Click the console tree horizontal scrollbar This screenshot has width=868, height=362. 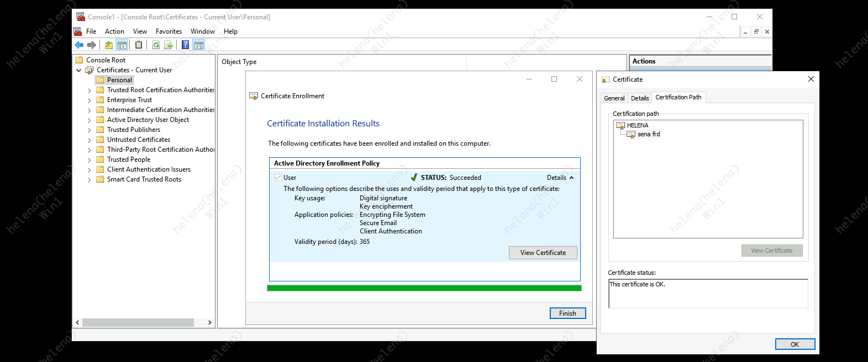pyautogui.click(x=138, y=323)
